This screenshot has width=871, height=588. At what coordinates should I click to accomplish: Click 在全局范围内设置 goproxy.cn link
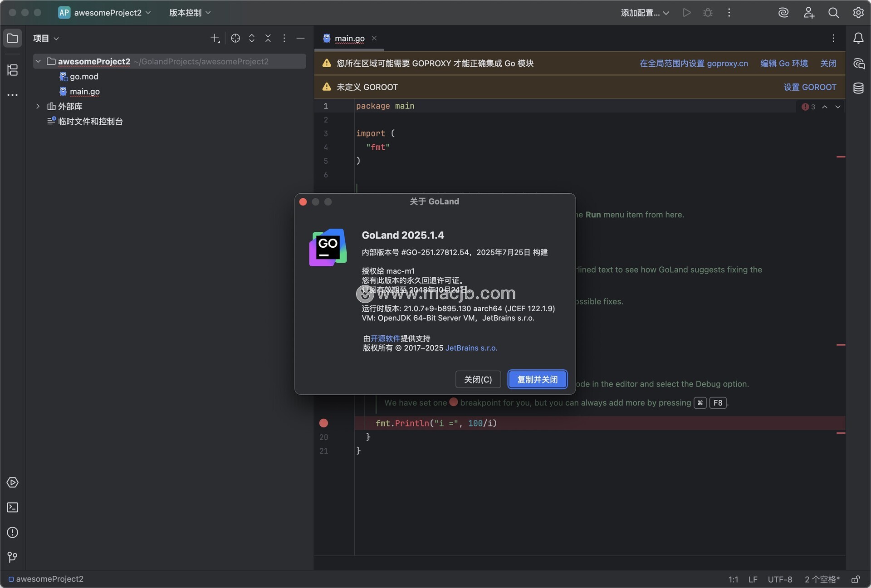694,63
